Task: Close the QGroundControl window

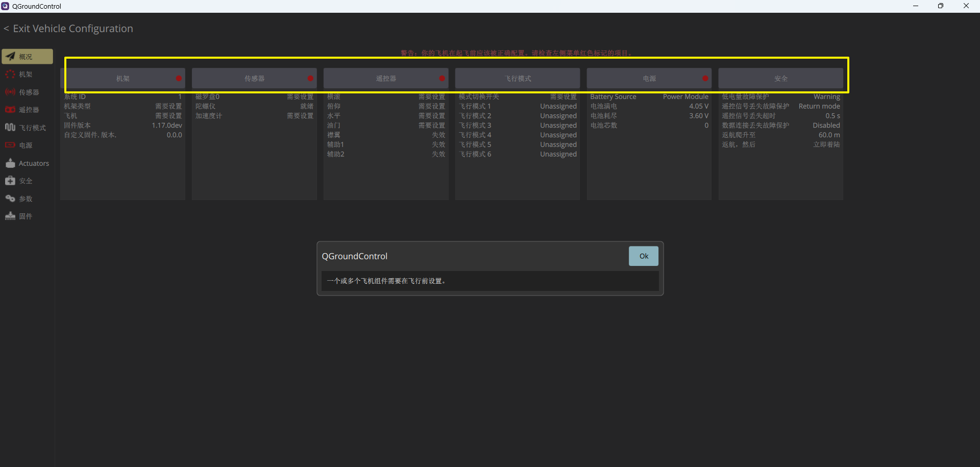Action: pos(966,6)
